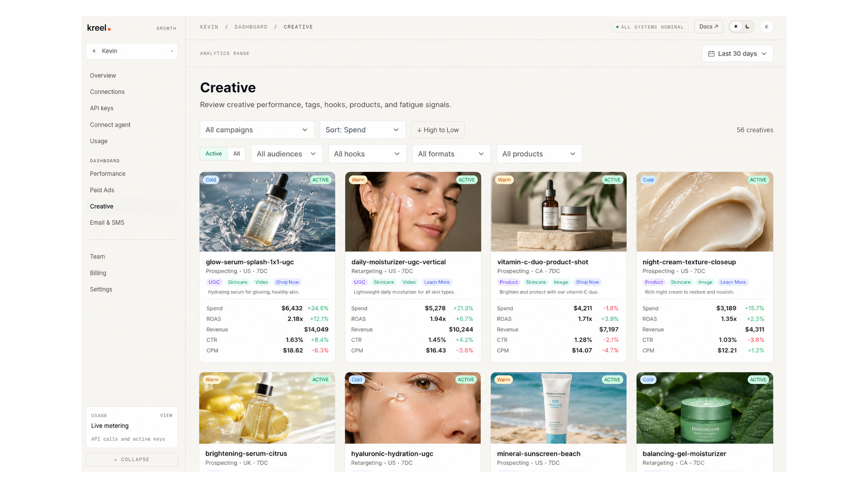
Task: Open glow-serum-splash thumbnail image
Action: [x=267, y=211]
